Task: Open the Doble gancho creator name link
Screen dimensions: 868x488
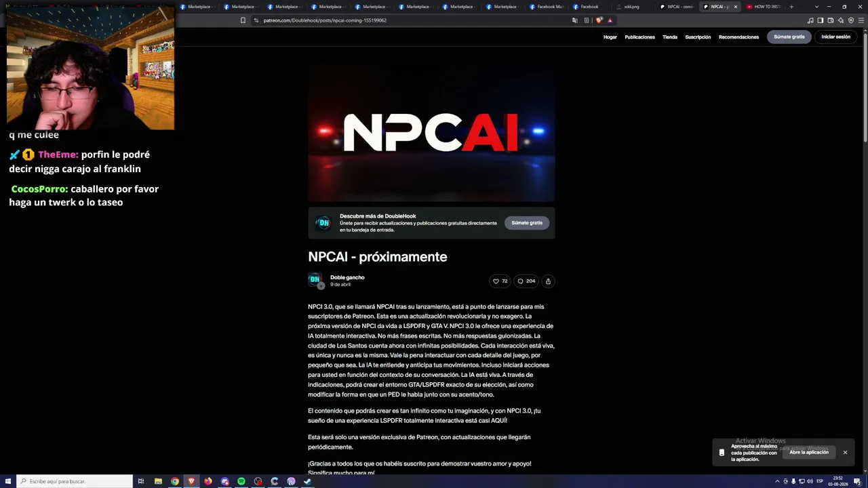Action: click(x=347, y=277)
